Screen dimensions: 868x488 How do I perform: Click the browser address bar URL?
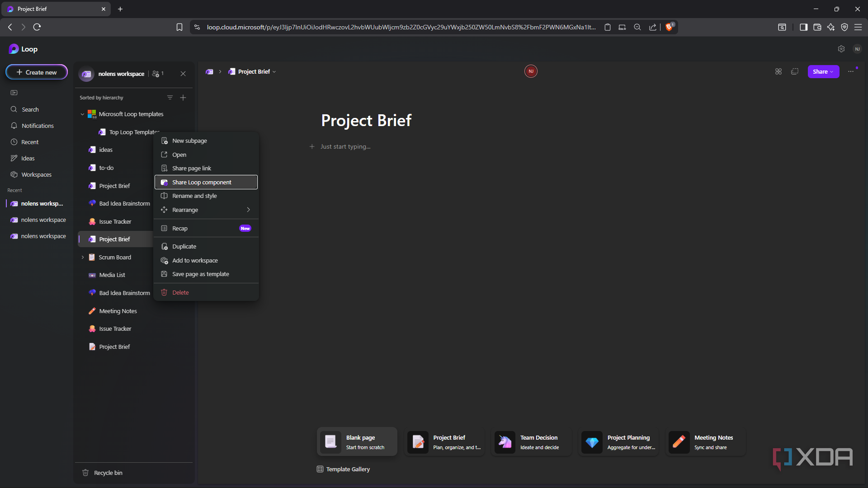401,27
